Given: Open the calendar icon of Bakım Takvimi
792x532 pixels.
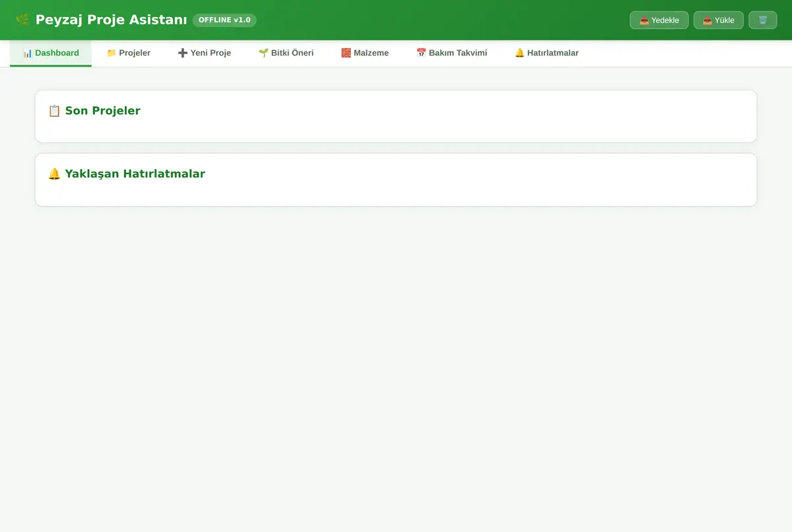Looking at the screenshot, I should pyautogui.click(x=421, y=53).
